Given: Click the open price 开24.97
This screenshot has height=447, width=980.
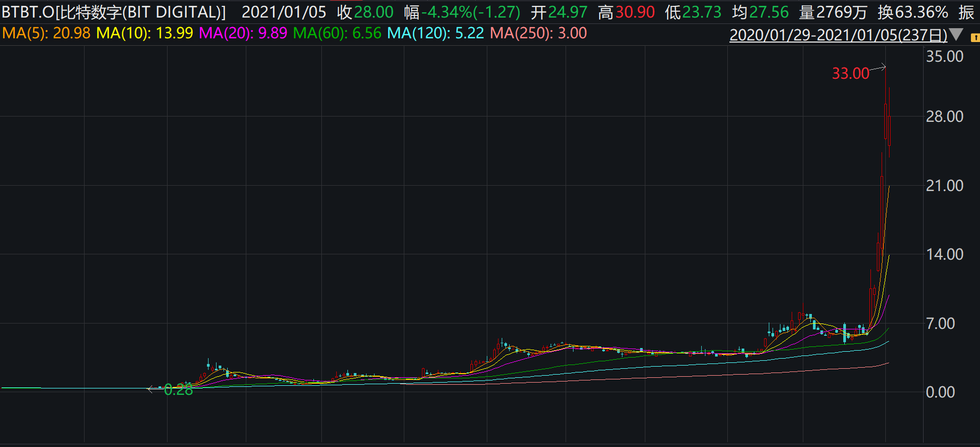Looking at the screenshot, I should (559, 12).
